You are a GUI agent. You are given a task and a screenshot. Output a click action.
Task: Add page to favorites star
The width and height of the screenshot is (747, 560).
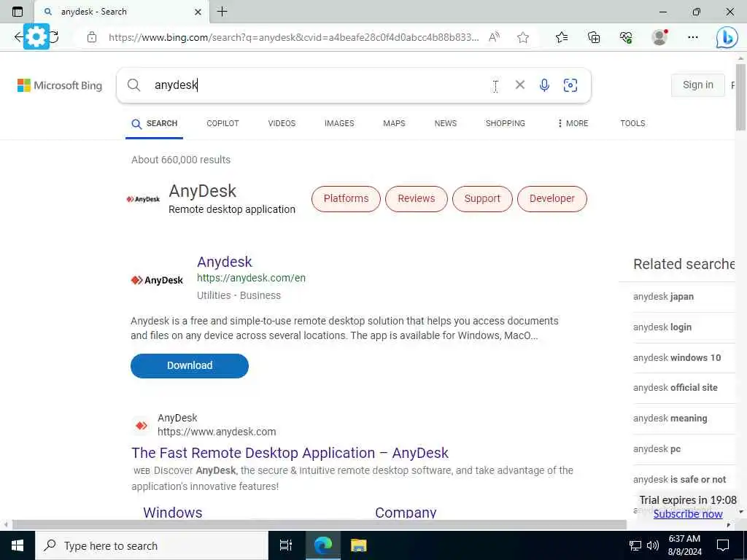[523, 37]
